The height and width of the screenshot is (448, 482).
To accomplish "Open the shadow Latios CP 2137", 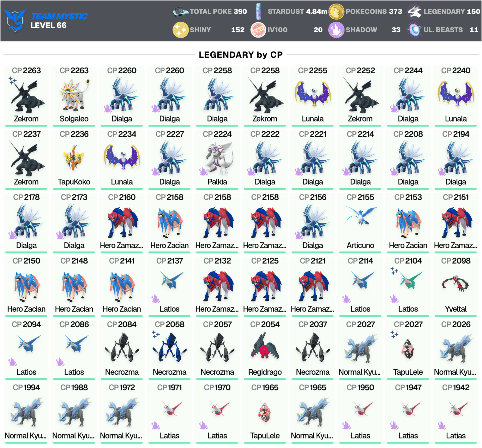I will pos(169,286).
